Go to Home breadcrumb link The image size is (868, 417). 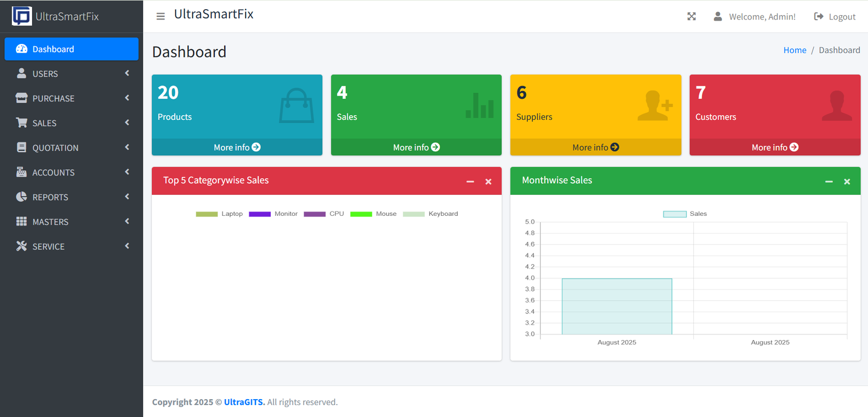pyautogui.click(x=795, y=50)
